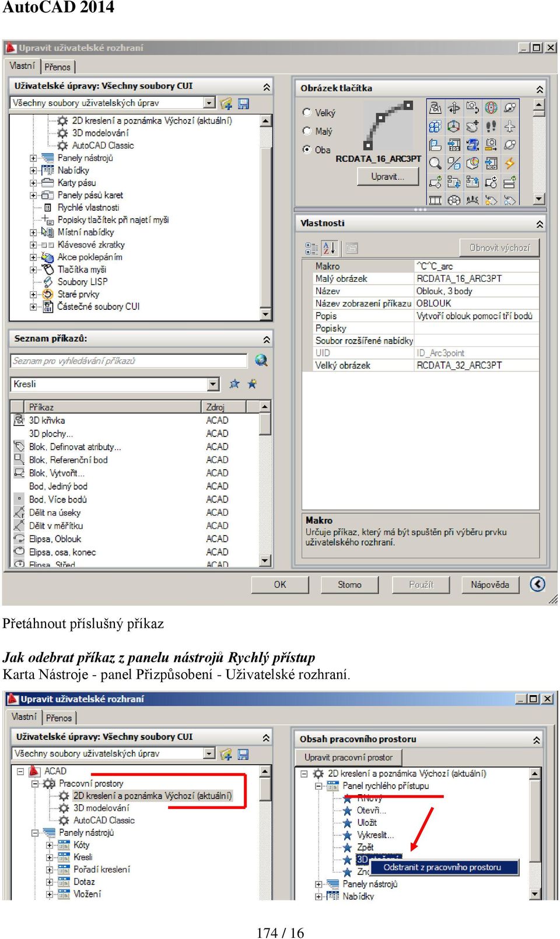Pick the airplane fly icon in image grid
The height and width of the screenshot is (939, 560).
tap(510, 126)
